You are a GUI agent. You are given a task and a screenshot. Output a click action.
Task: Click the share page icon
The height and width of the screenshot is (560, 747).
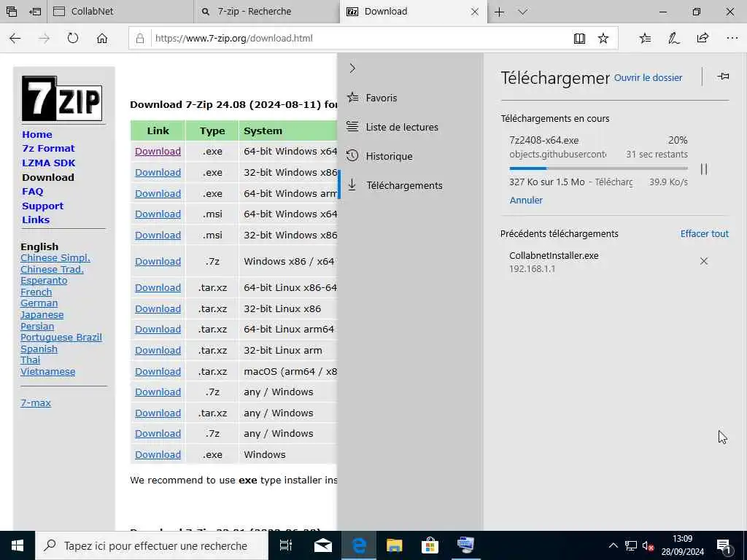(x=703, y=38)
